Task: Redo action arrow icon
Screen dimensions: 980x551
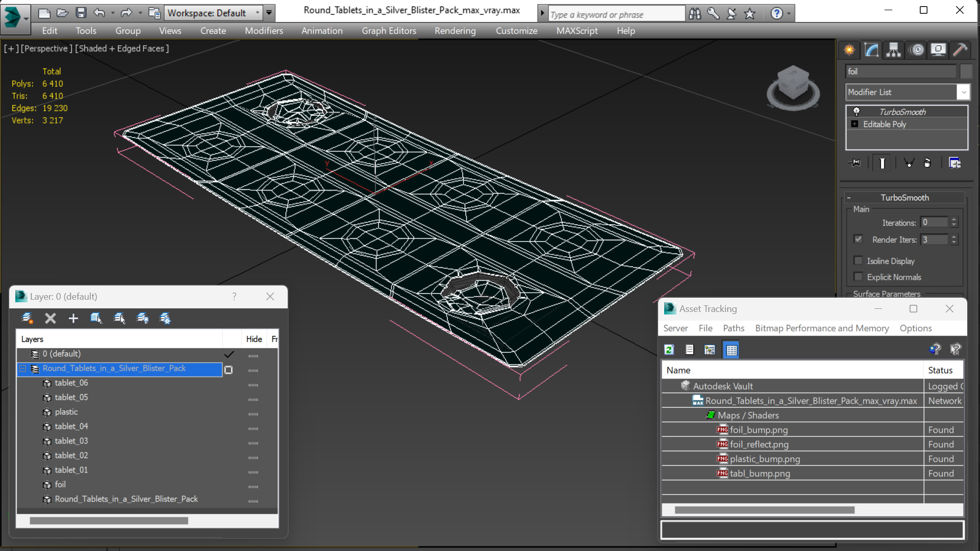Action: [x=126, y=13]
